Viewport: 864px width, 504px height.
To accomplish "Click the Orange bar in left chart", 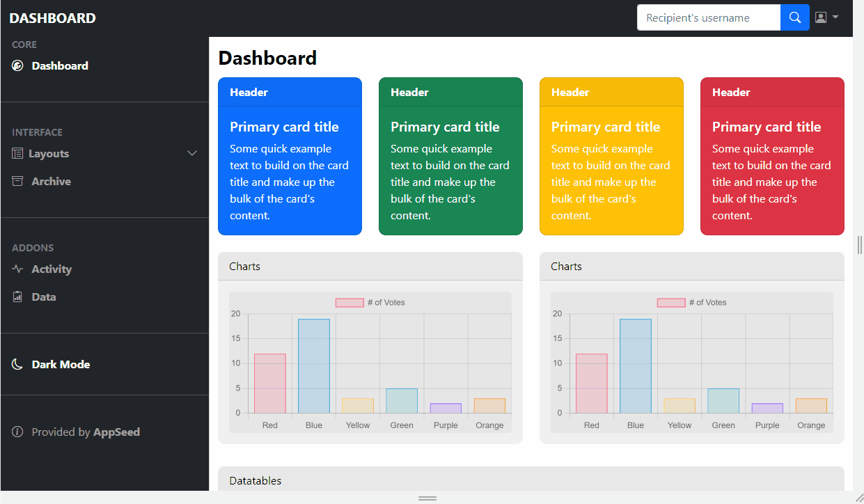I will pyautogui.click(x=489, y=406).
